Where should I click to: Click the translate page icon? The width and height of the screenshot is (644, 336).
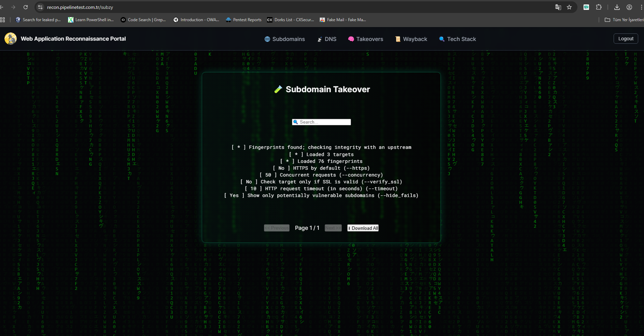coord(558,7)
